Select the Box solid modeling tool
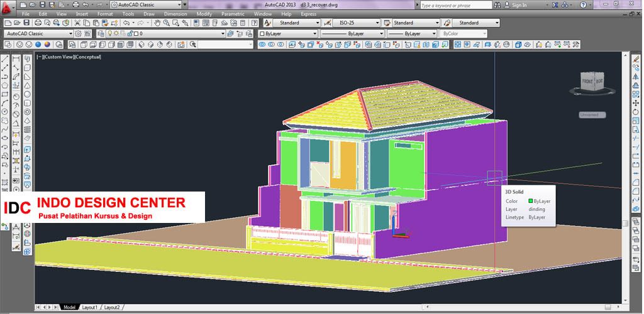 (x=27, y=68)
